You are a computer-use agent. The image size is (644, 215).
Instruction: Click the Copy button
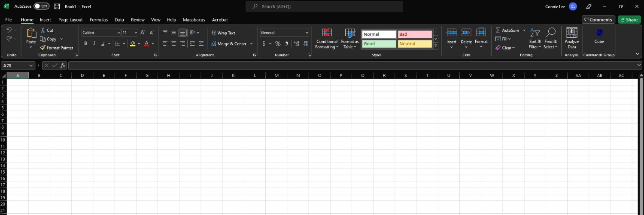coord(49,39)
